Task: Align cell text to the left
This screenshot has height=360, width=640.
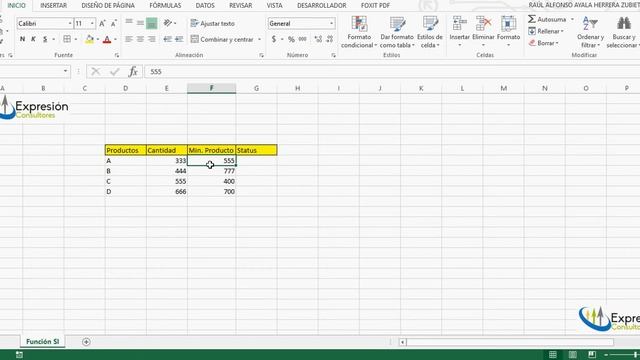Action: [x=129, y=39]
